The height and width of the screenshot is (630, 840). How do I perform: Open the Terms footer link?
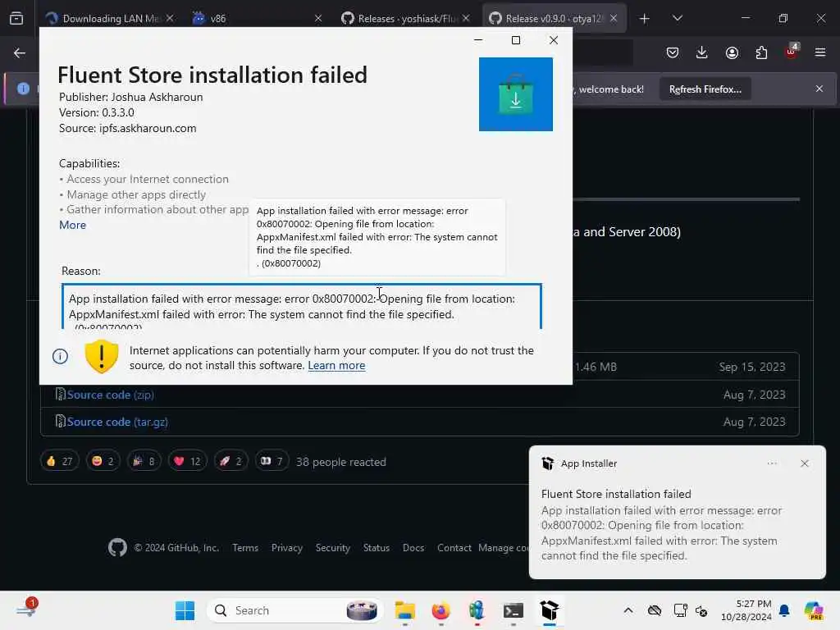(245, 547)
